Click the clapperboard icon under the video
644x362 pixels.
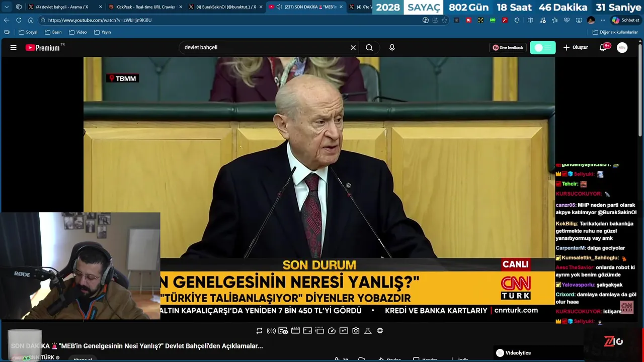pyautogui.click(x=295, y=331)
